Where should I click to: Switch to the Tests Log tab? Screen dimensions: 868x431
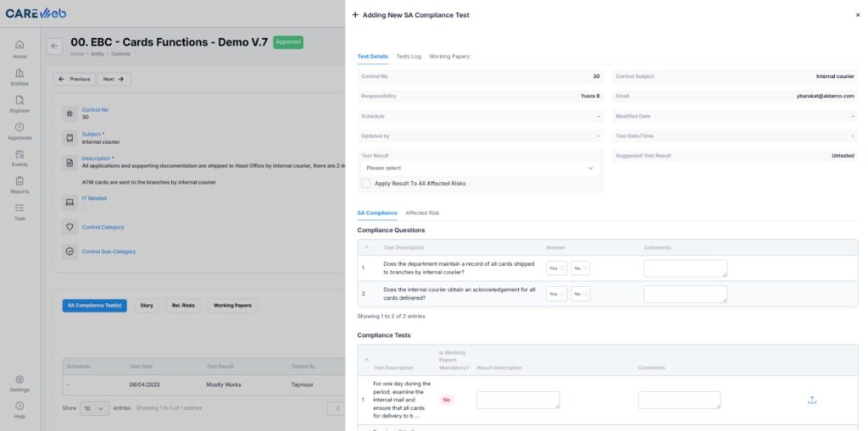[x=409, y=57]
